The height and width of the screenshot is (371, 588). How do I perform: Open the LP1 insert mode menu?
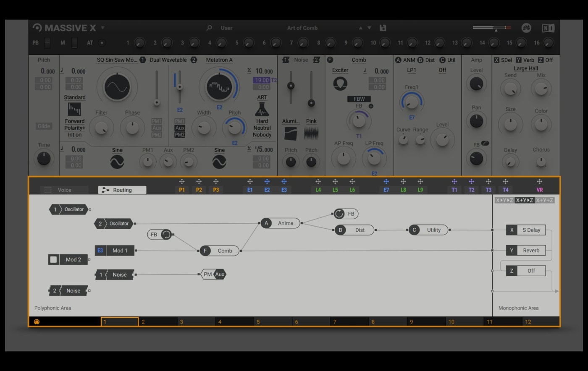pos(412,70)
